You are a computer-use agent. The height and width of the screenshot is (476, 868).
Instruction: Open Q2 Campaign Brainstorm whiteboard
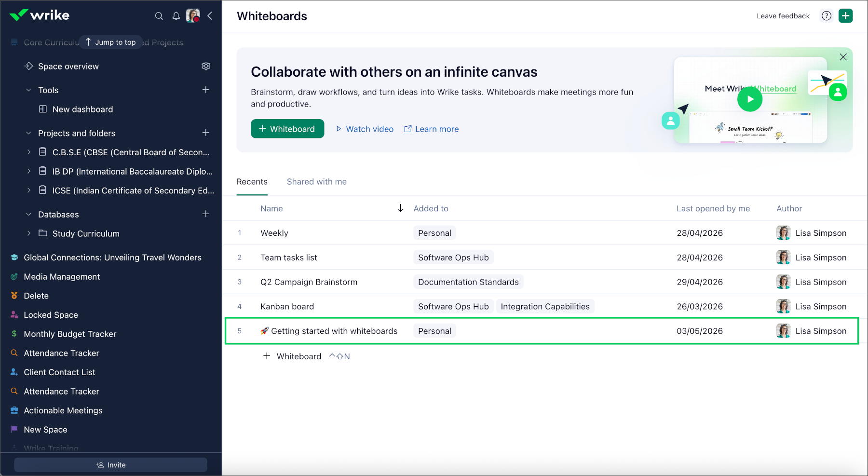point(309,282)
